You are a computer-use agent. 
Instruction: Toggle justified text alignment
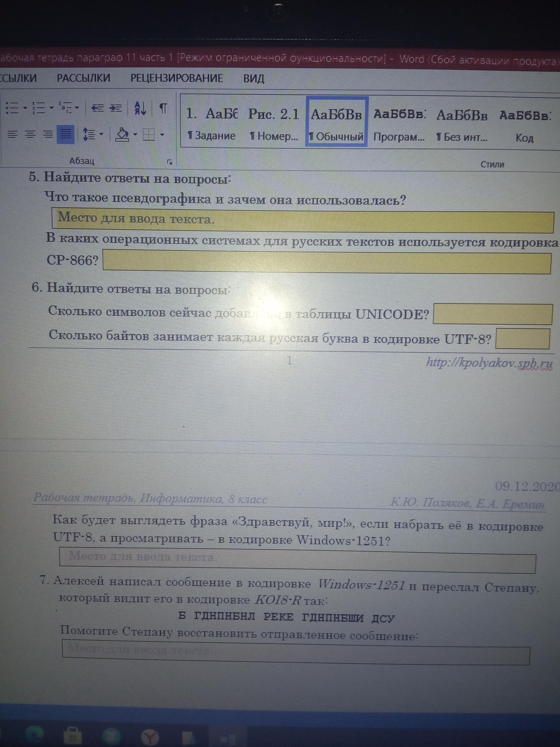(x=66, y=135)
